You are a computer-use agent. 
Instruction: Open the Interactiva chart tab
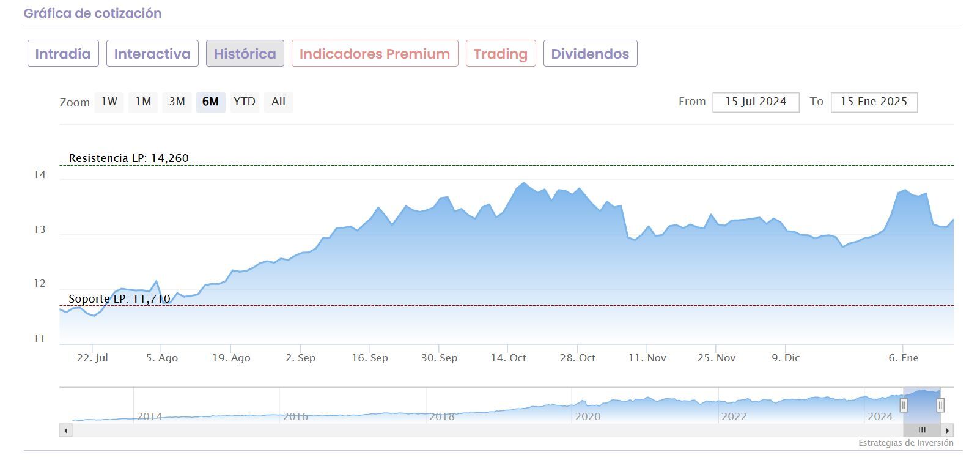[152, 54]
